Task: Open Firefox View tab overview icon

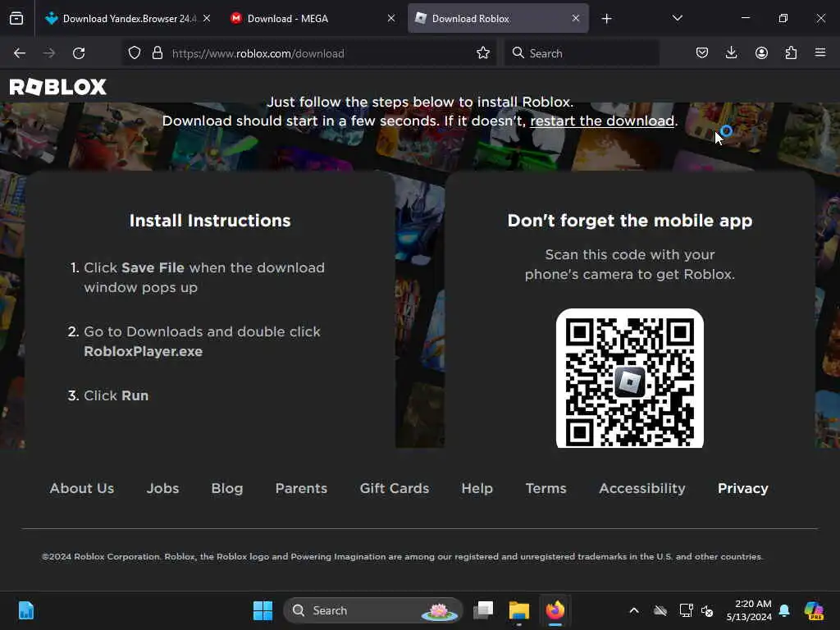Action: (x=16, y=19)
